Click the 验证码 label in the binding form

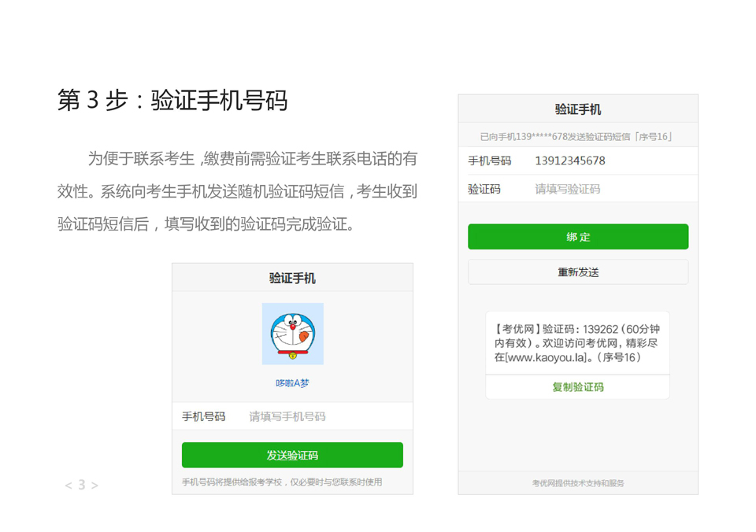click(x=484, y=189)
